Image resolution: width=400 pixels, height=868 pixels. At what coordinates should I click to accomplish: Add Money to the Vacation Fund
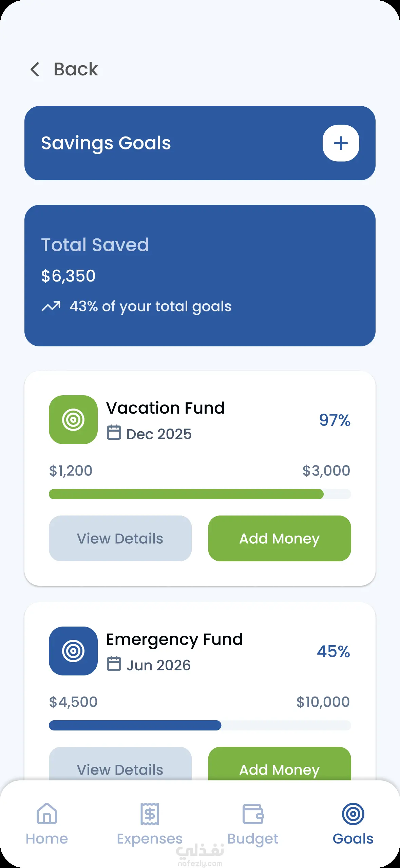point(280,538)
